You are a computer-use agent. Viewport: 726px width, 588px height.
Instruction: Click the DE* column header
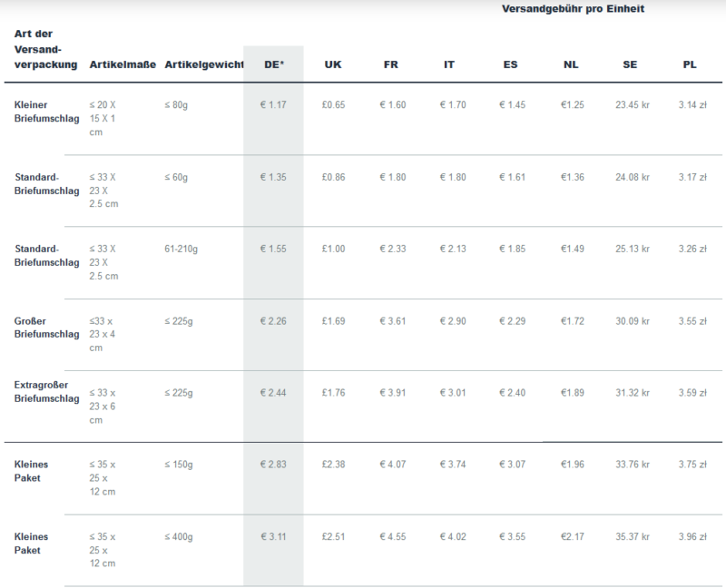pos(274,64)
